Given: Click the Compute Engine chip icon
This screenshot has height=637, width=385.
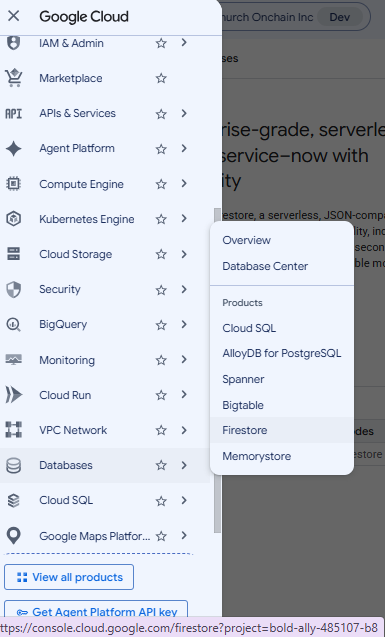Looking at the screenshot, I should [13, 184].
